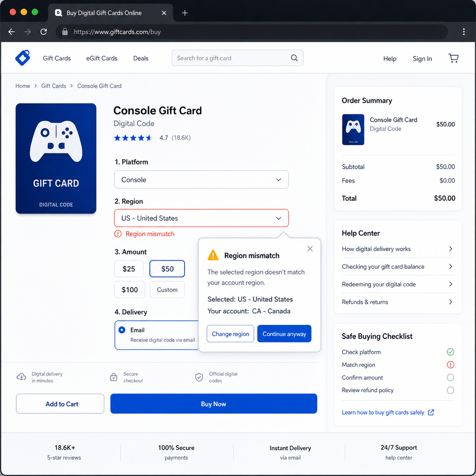Close the Region mismatch popup
Viewport: 476px width, 476px height.
pos(310,249)
